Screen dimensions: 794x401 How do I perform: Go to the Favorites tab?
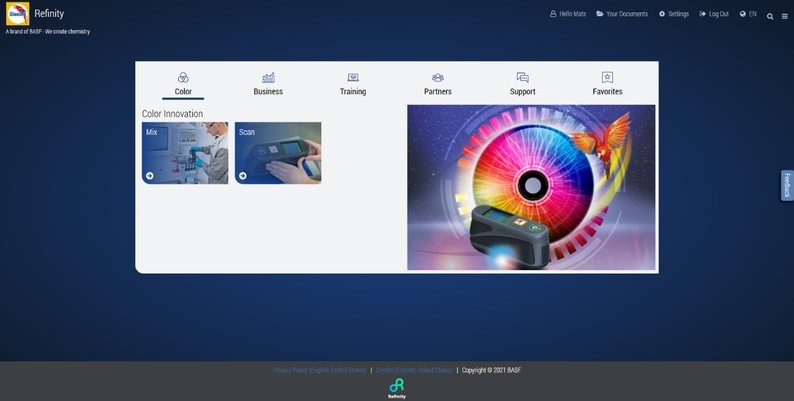point(607,85)
